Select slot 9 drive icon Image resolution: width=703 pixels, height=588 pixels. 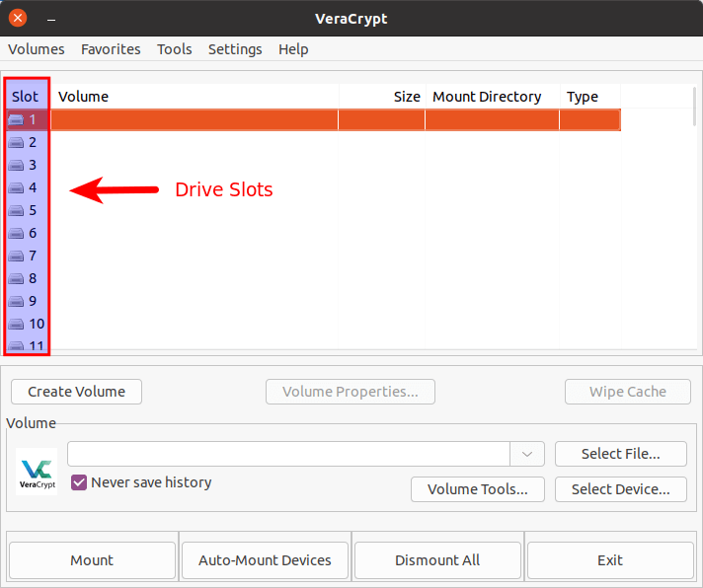[17, 301]
